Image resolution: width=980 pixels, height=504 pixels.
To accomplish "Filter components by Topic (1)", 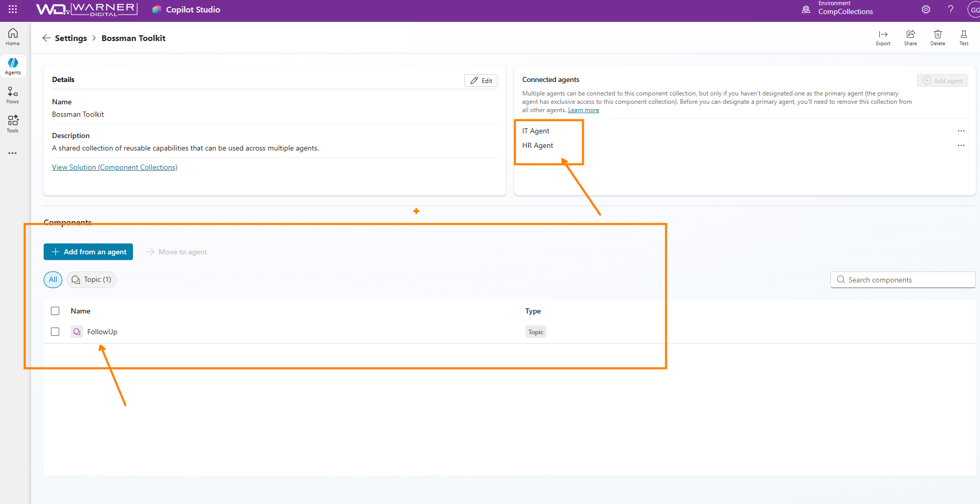I will (91, 280).
